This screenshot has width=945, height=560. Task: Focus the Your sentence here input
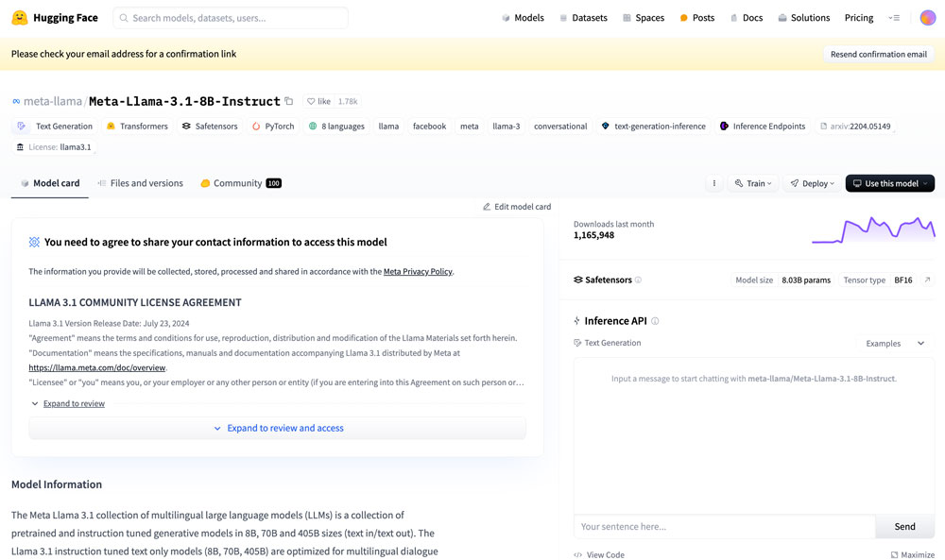click(724, 526)
